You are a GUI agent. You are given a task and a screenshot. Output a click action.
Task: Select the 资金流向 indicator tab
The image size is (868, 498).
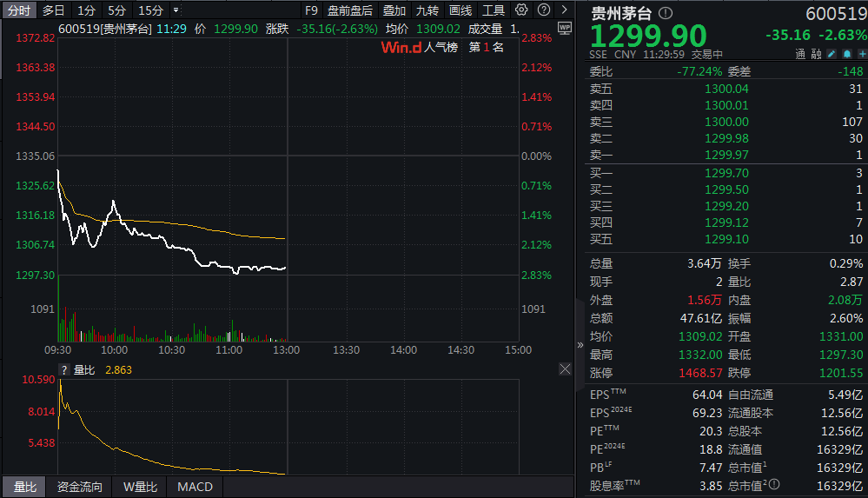80,487
